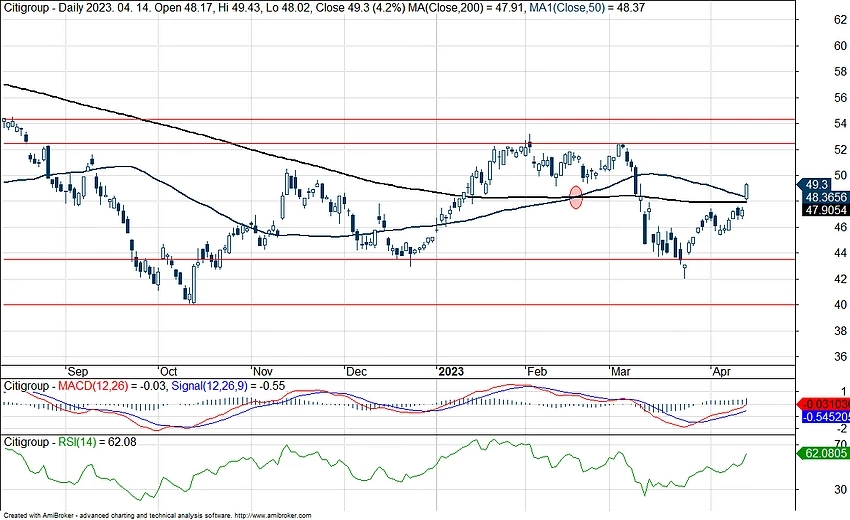Click the MA1(Close,50) = 48.37 header text
The width and height of the screenshot is (850, 520).
click(587, 8)
